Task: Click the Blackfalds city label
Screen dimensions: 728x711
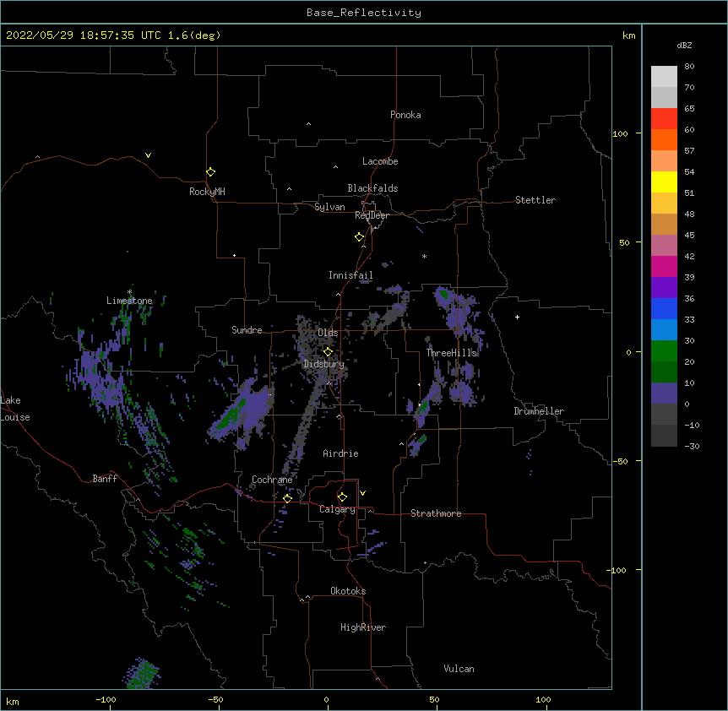Action: pyautogui.click(x=372, y=188)
